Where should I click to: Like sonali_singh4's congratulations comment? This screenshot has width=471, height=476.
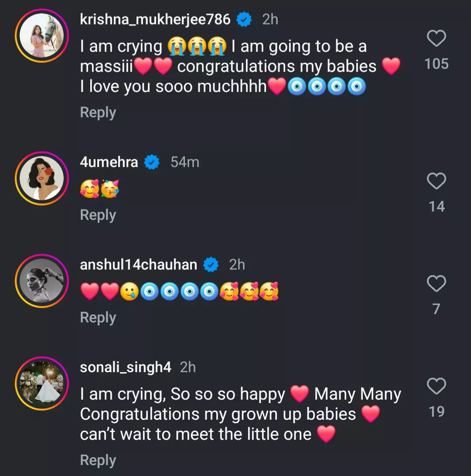tap(436, 386)
